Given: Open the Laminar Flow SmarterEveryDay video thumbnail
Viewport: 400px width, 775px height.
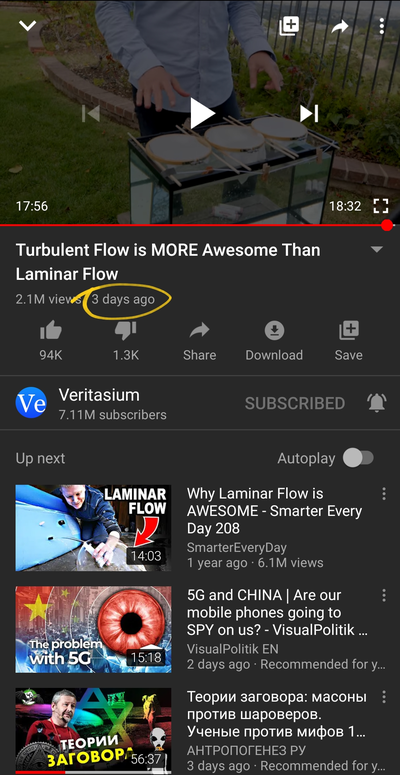Looking at the screenshot, I should (93, 528).
